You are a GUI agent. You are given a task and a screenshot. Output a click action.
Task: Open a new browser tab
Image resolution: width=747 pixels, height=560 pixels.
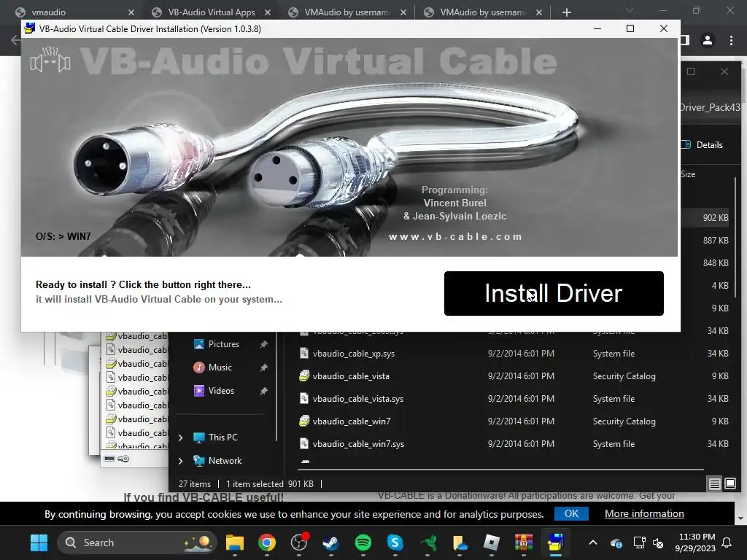click(566, 12)
